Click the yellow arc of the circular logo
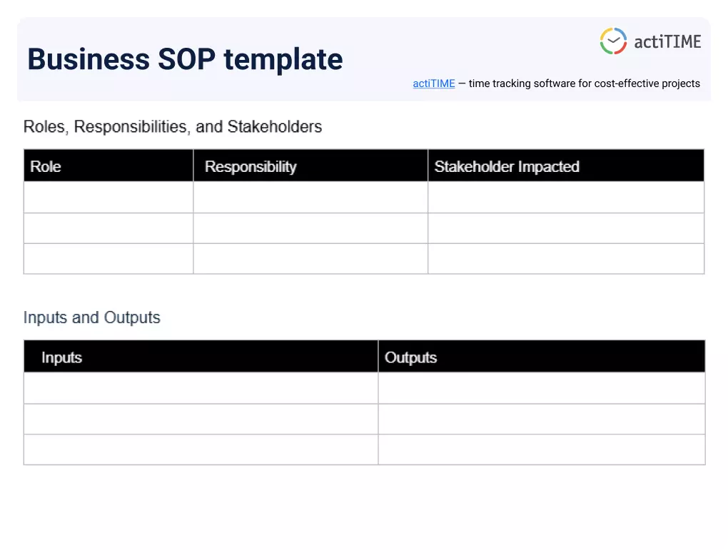 point(606,33)
